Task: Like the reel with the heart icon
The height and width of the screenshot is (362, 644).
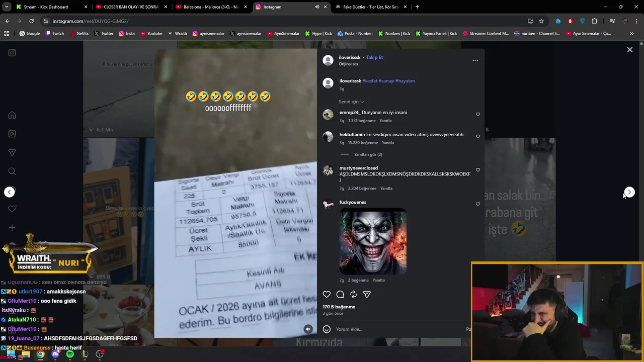Action: click(327, 295)
